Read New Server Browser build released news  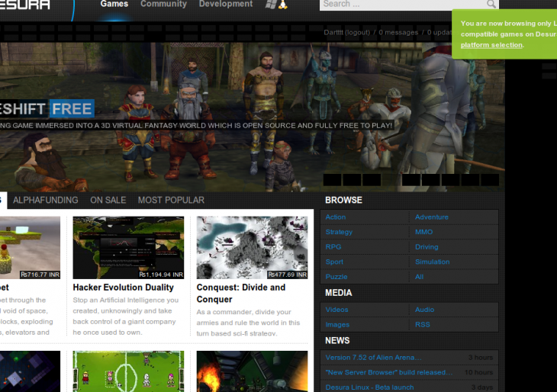pyautogui.click(x=389, y=372)
